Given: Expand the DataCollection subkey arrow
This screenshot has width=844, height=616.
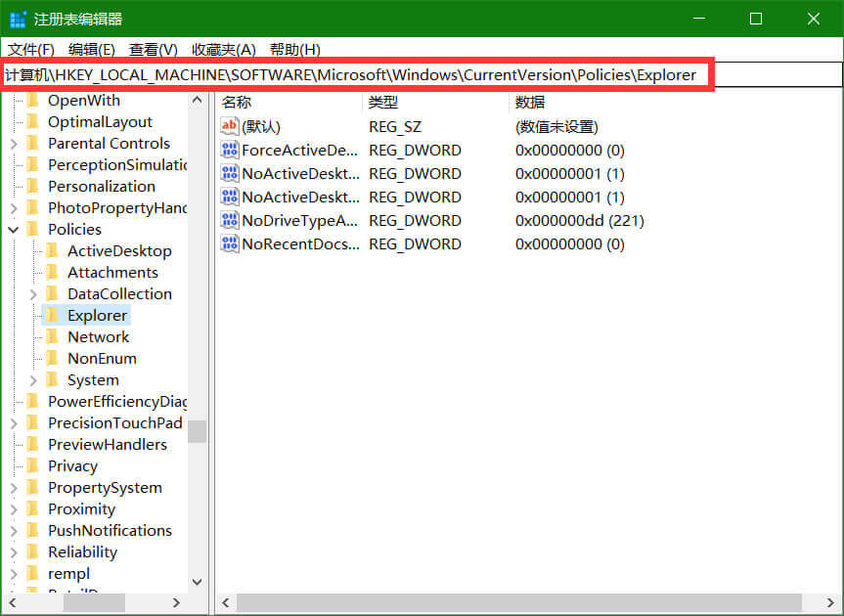Looking at the screenshot, I should (x=33, y=294).
